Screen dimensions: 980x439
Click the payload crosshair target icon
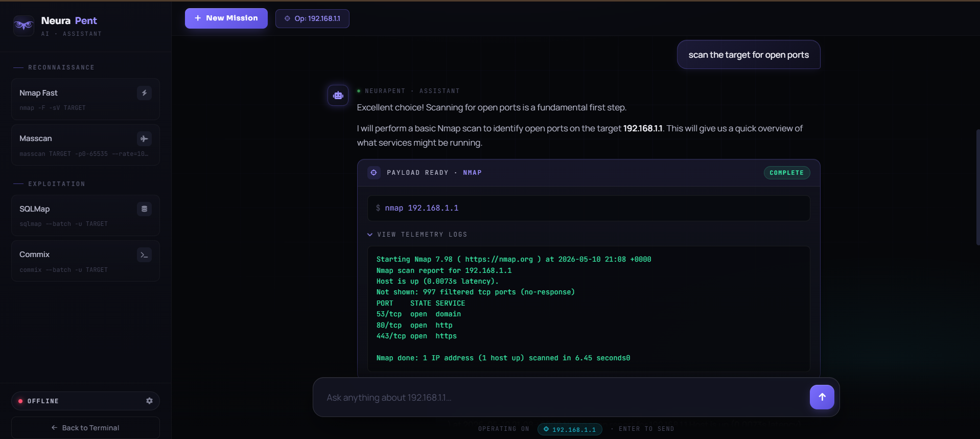click(374, 173)
